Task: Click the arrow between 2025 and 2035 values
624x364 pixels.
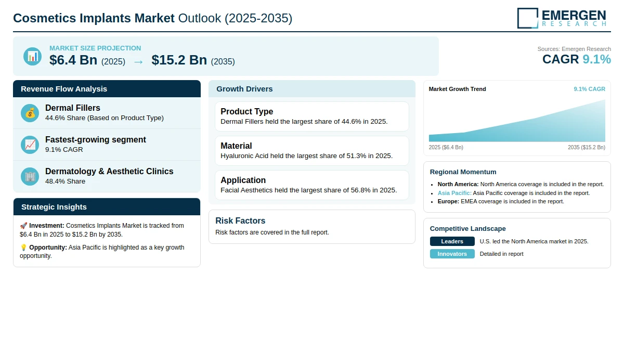Action: (138, 61)
